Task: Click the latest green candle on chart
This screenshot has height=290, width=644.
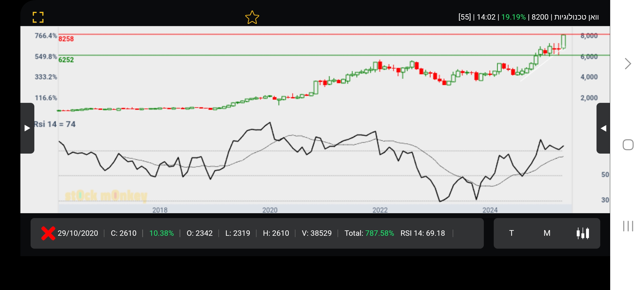Action: click(563, 42)
